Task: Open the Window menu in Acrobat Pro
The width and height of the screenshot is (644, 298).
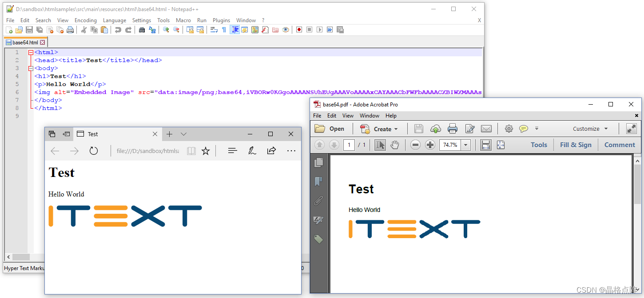Action: point(370,116)
